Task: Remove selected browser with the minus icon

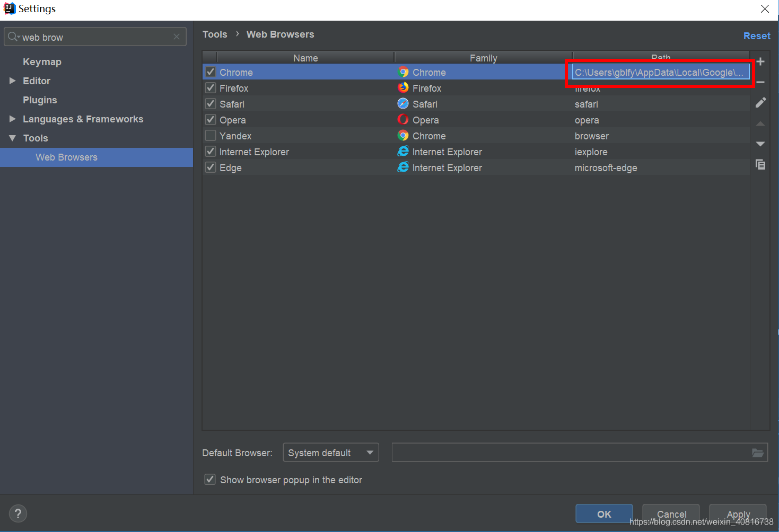Action: click(x=760, y=82)
